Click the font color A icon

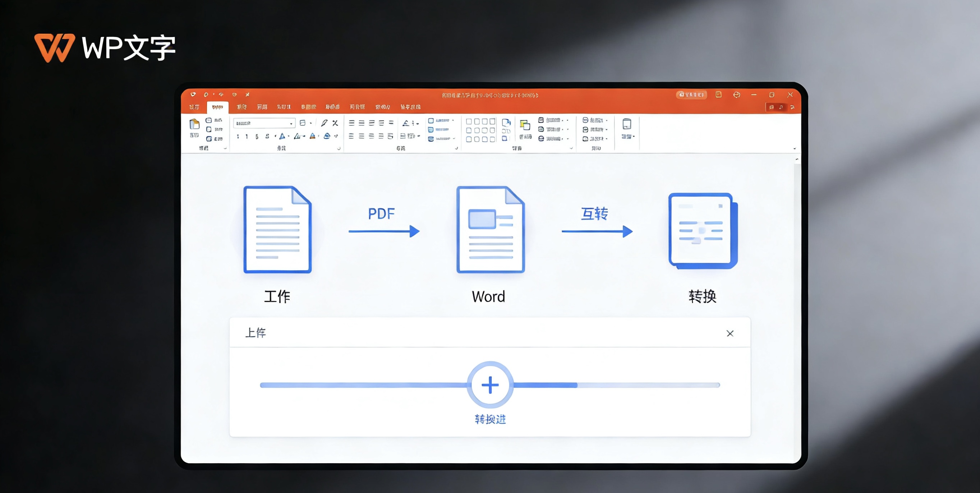coord(312,137)
